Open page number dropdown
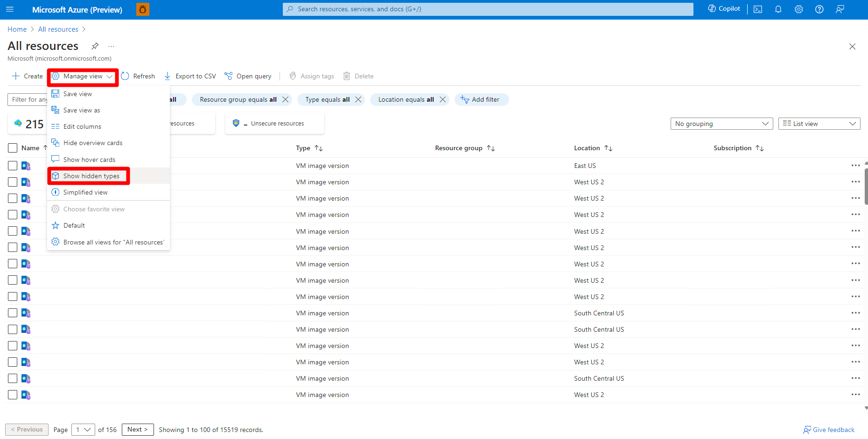 pyautogui.click(x=83, y=430)
